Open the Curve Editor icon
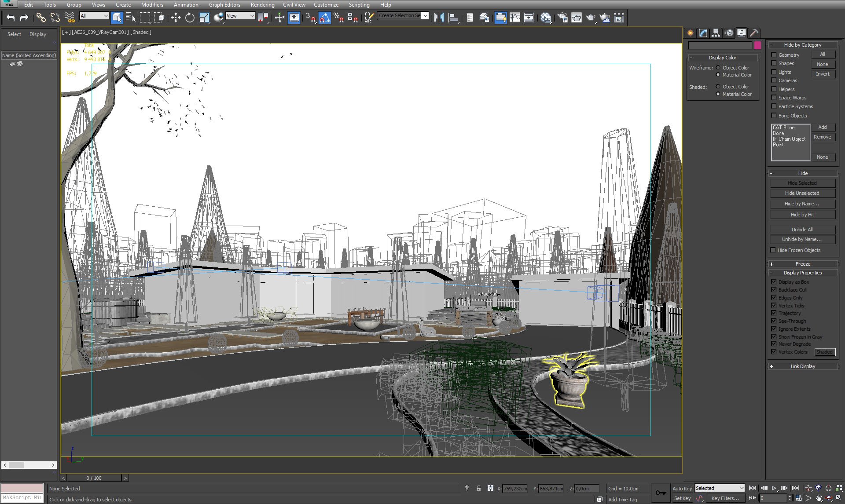845x504 pixels. 514,18
